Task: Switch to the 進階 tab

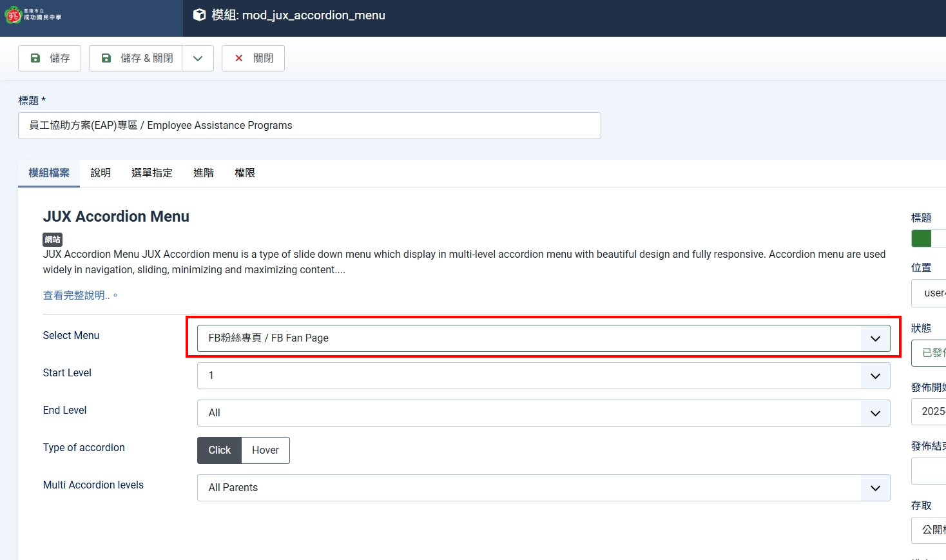Action: pos(204,173)
